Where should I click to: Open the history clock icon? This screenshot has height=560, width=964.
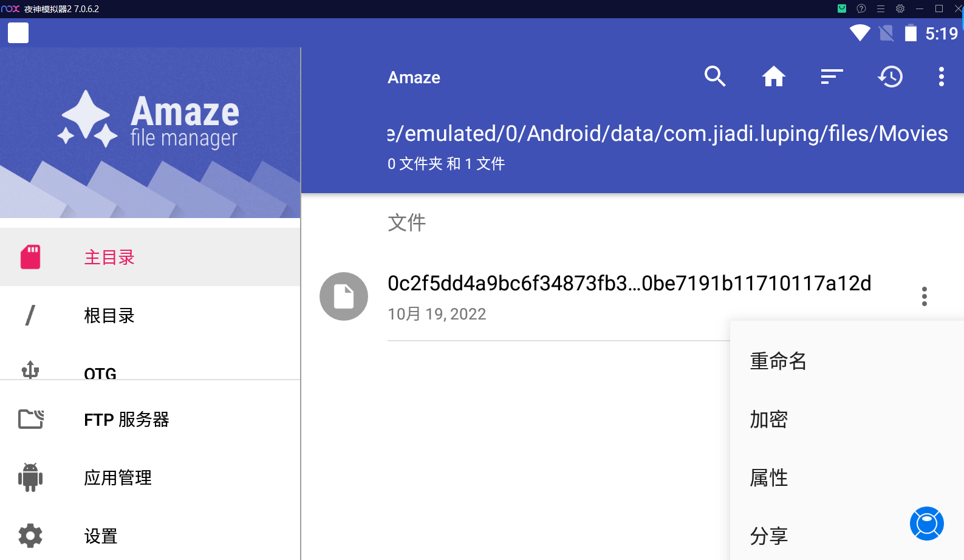pos(890,77)
